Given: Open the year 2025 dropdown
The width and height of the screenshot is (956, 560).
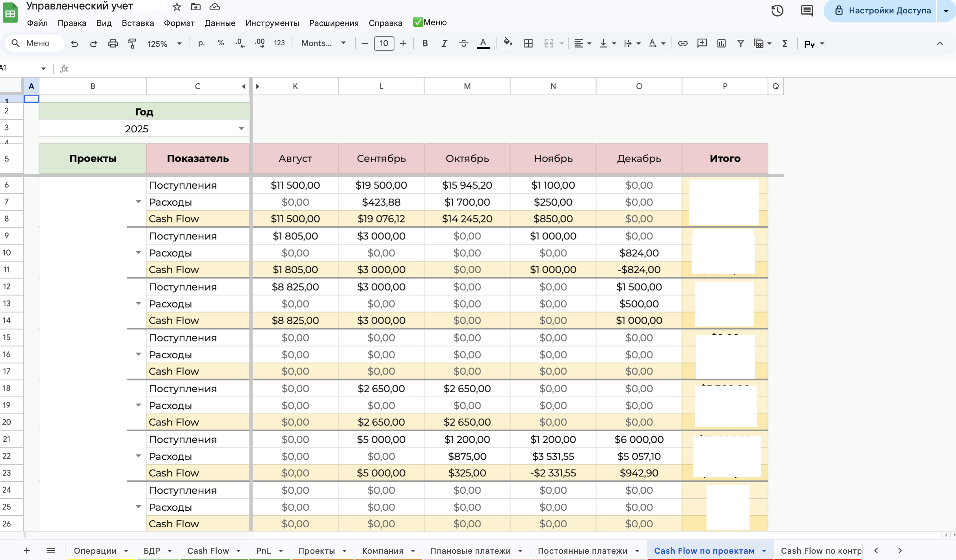Looking at the screenshot, I should pos(241,128).
